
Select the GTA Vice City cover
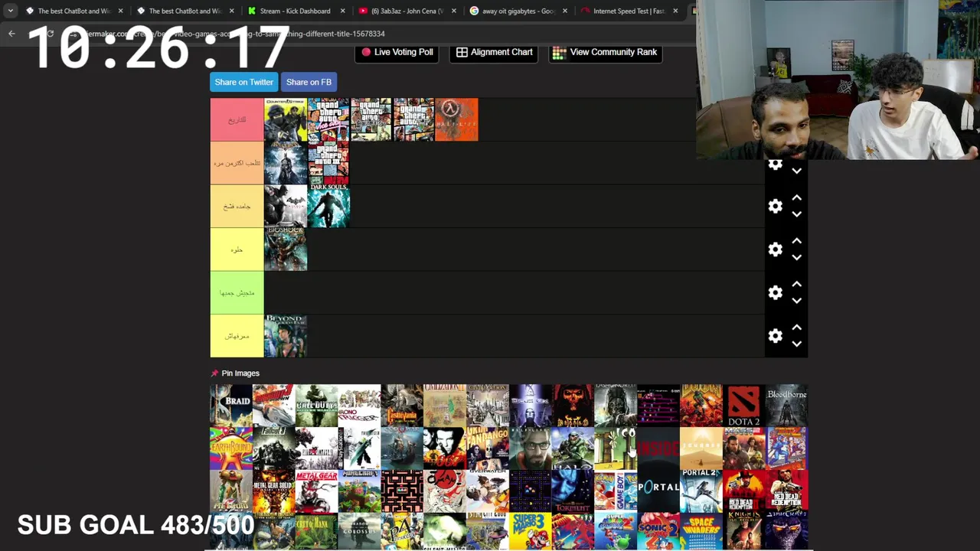pyautogui.click(x=328, y=119)
